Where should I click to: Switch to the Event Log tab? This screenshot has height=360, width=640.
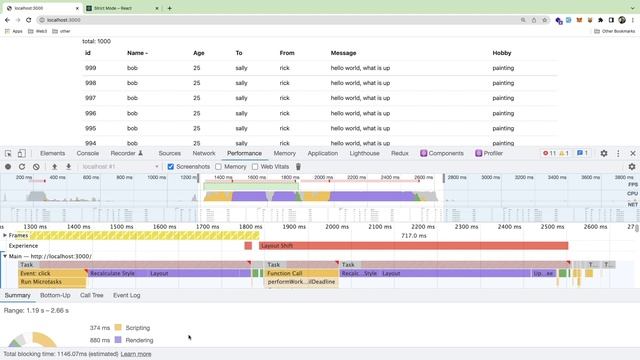coord(127,296)
